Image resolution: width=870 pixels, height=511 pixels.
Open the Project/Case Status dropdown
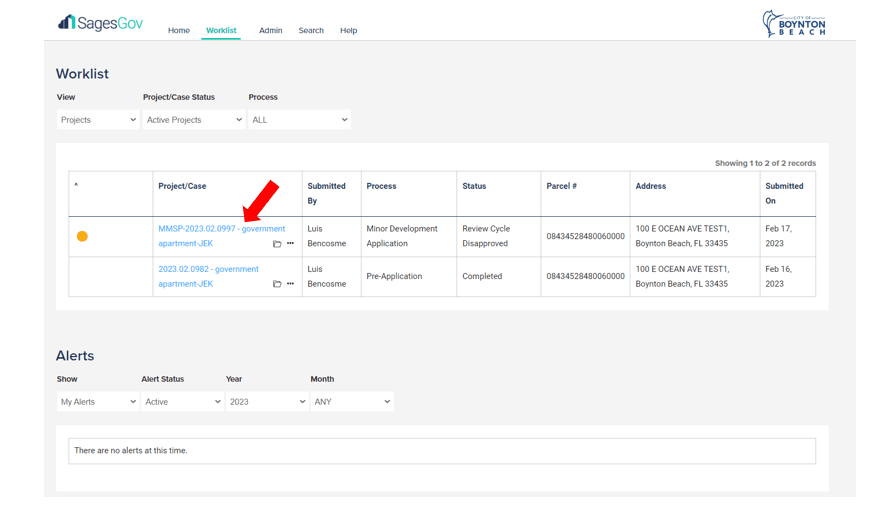coord(194,120)
